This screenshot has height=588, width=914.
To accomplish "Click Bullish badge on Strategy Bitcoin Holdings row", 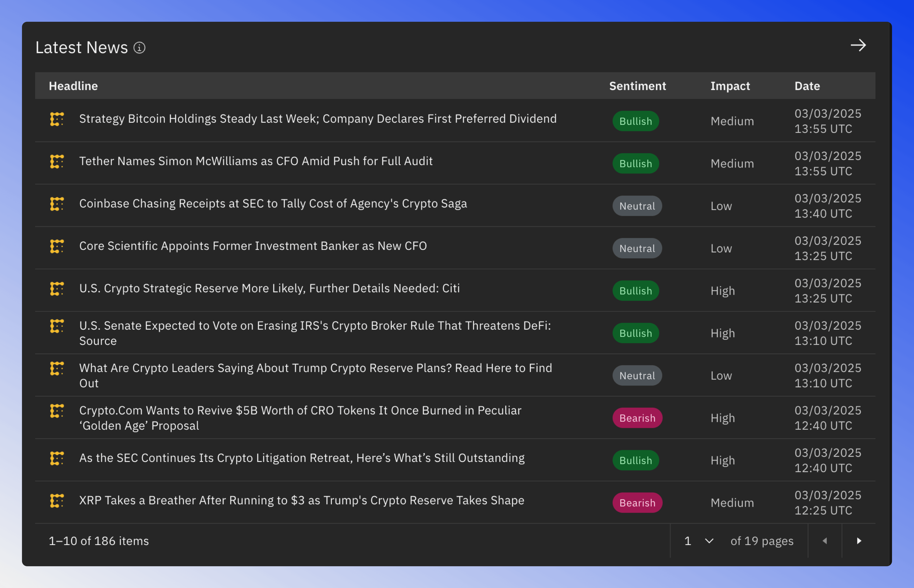I will 636,121.
